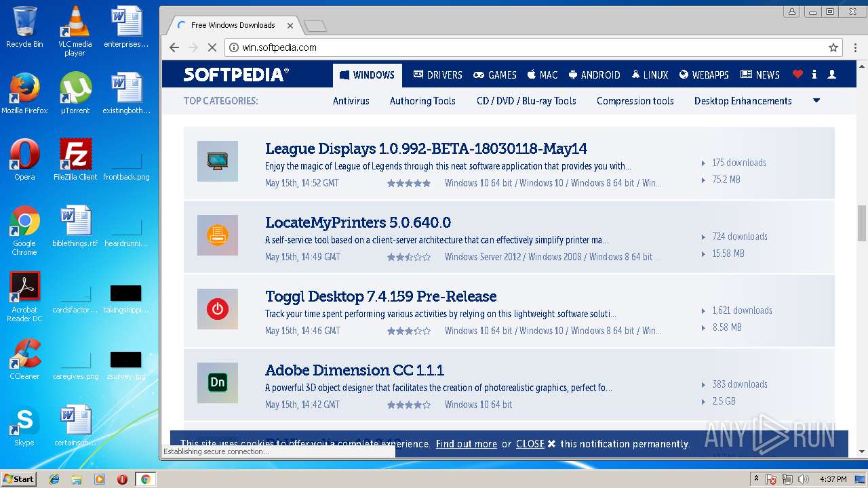Open the Softpedia user account icon
Viewport: 868px width, 488px height.
coord(832,75)
